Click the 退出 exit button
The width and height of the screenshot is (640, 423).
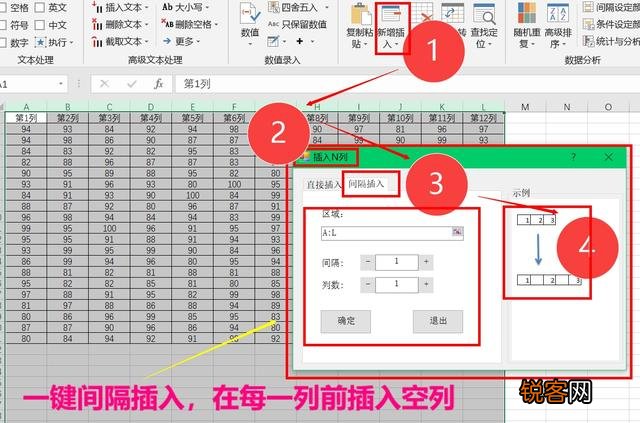pyautogui.click(x=438, y=321)
